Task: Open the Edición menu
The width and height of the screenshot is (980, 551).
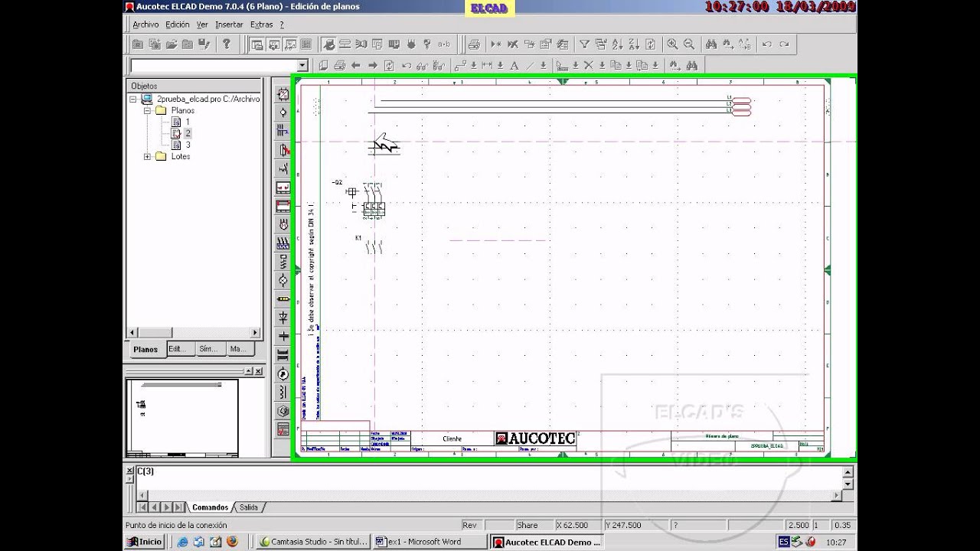Action: 178,24
